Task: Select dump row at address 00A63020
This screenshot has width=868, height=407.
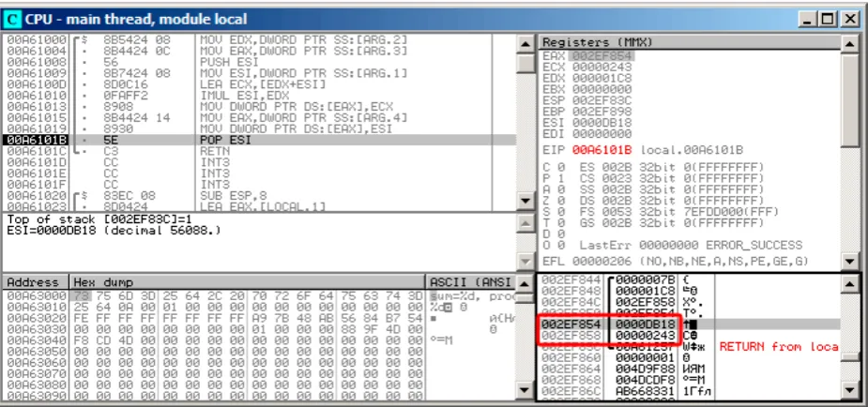Action: tap(260, 318)
